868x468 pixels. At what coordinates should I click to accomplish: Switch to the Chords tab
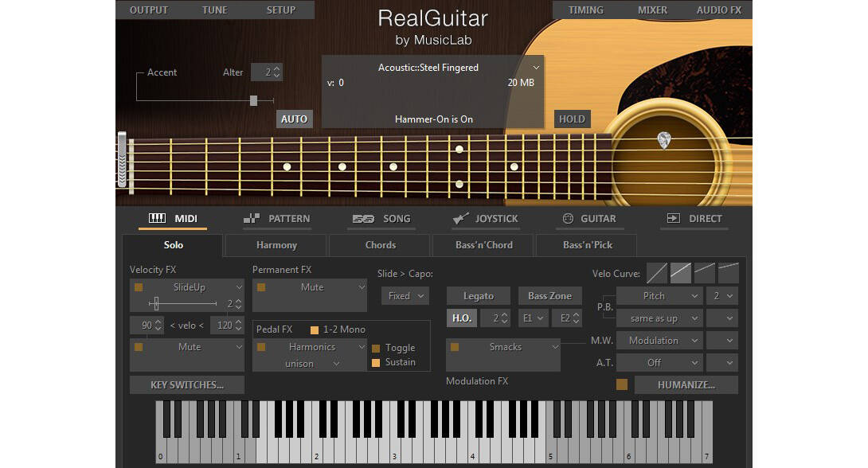[x=381, y=245]
